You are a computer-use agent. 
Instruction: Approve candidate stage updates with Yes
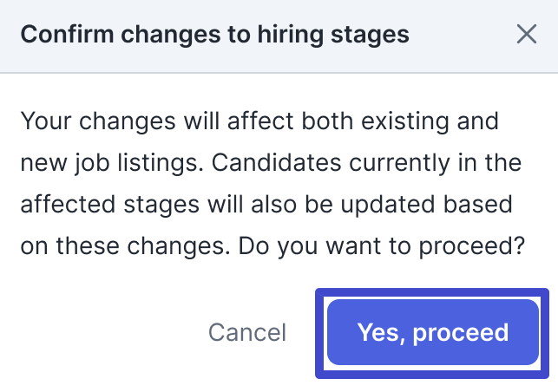432,332
